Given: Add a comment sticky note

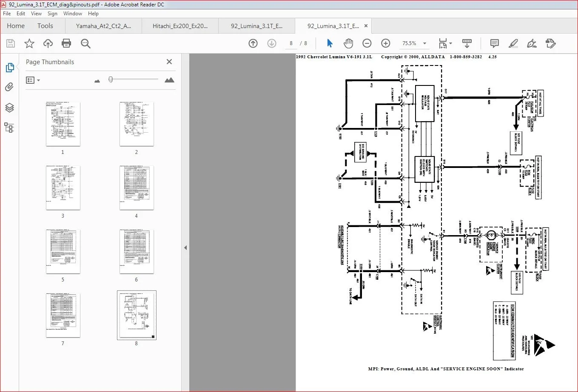Looking at the screenshot, I should 494,43.
